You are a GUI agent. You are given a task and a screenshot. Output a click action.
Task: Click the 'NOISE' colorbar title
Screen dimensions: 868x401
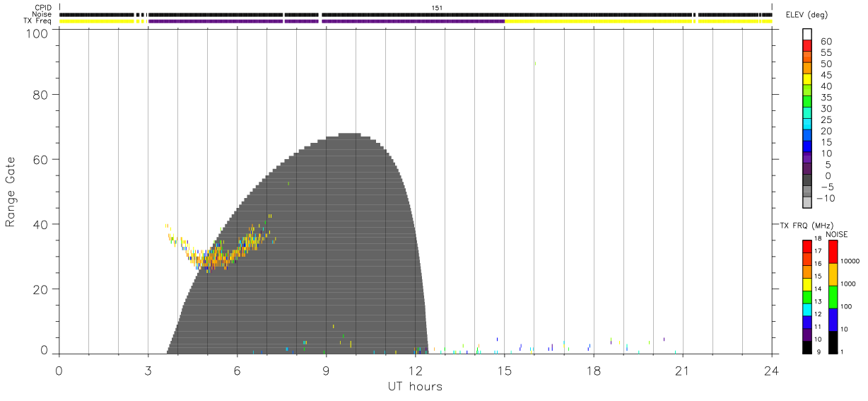click(837, 234)
